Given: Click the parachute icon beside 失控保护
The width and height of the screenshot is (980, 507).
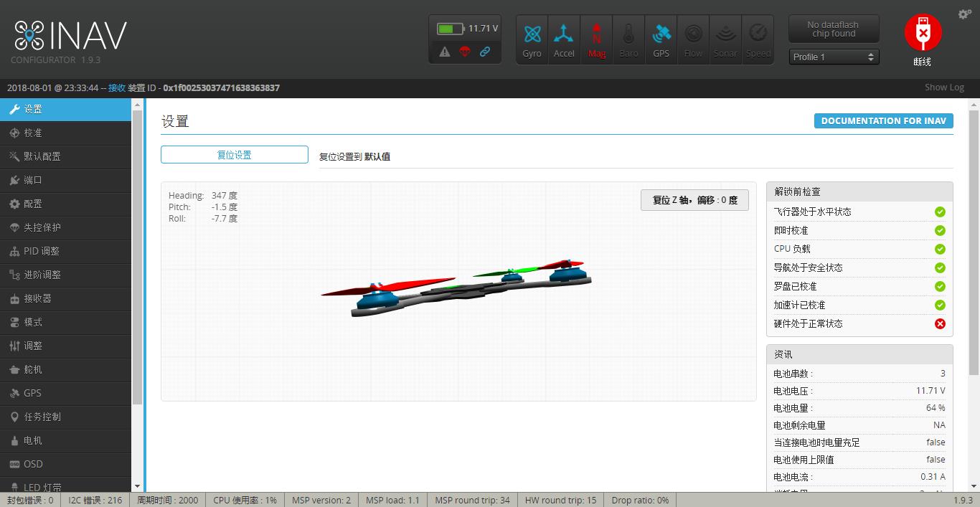Looking at the screenshot, I should (x=14, y=227).
